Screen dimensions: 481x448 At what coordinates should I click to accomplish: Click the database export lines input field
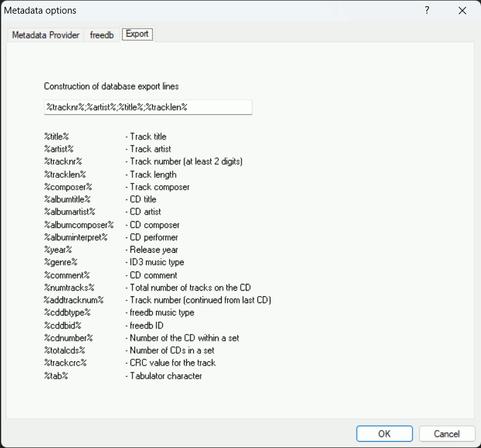coord(147,107)
